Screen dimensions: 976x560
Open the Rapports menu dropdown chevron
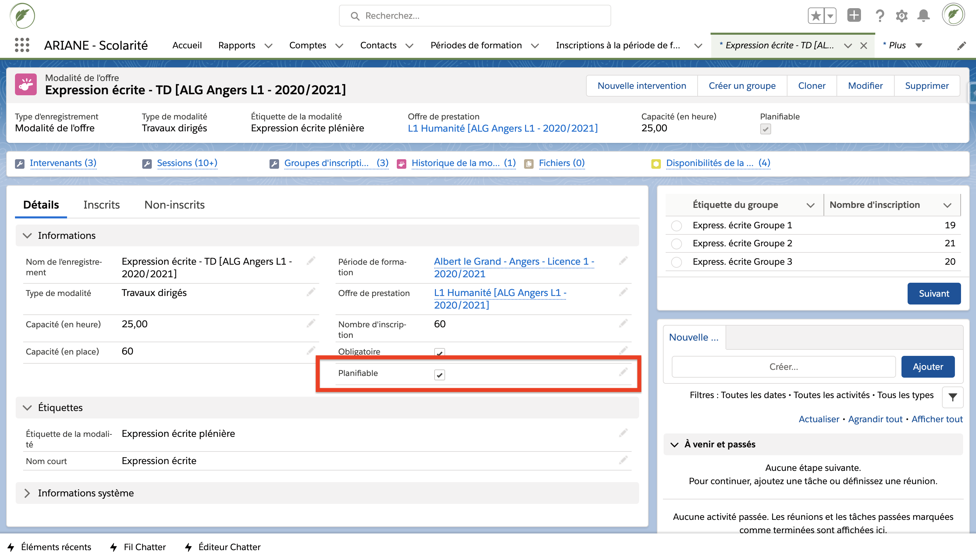tap(269, 46)
